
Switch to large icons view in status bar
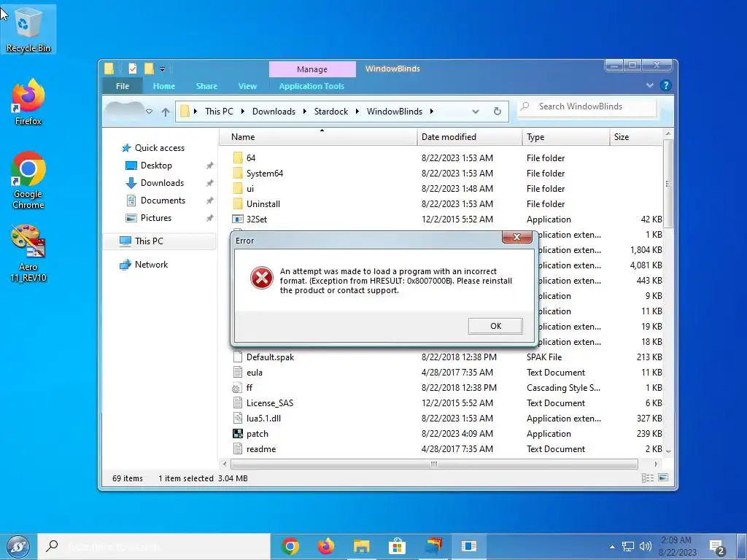pos(663,478)
